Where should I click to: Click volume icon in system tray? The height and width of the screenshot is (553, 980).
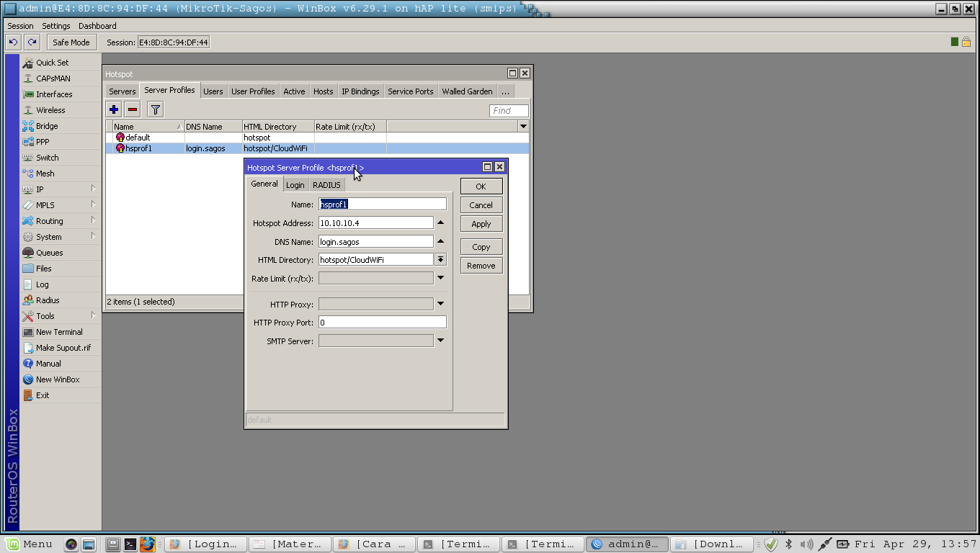point(806,544)
